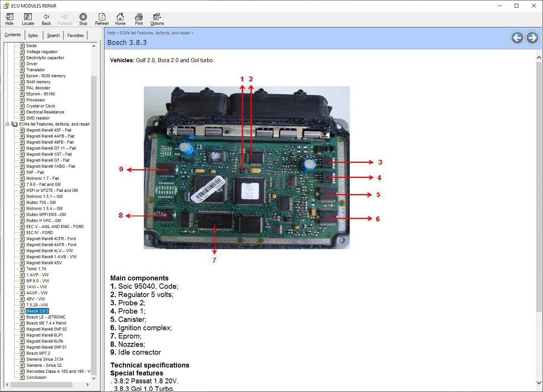Click the blue next-topic arrow button
543x392 pixels.
click(532, 38)
